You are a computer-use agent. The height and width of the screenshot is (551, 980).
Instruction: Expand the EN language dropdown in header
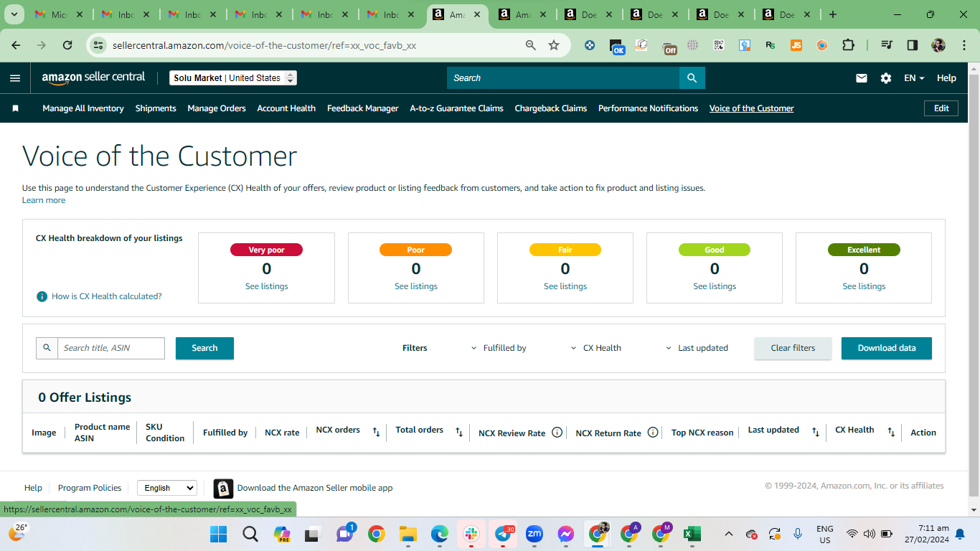[914, 78]
